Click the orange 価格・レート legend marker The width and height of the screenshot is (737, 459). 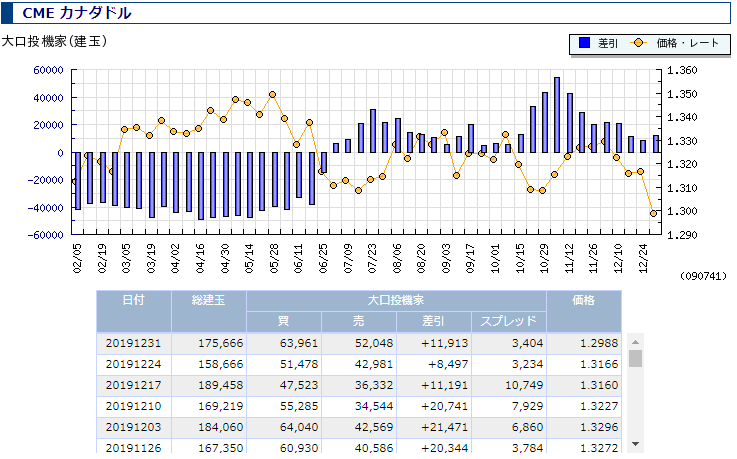(638, 43)
